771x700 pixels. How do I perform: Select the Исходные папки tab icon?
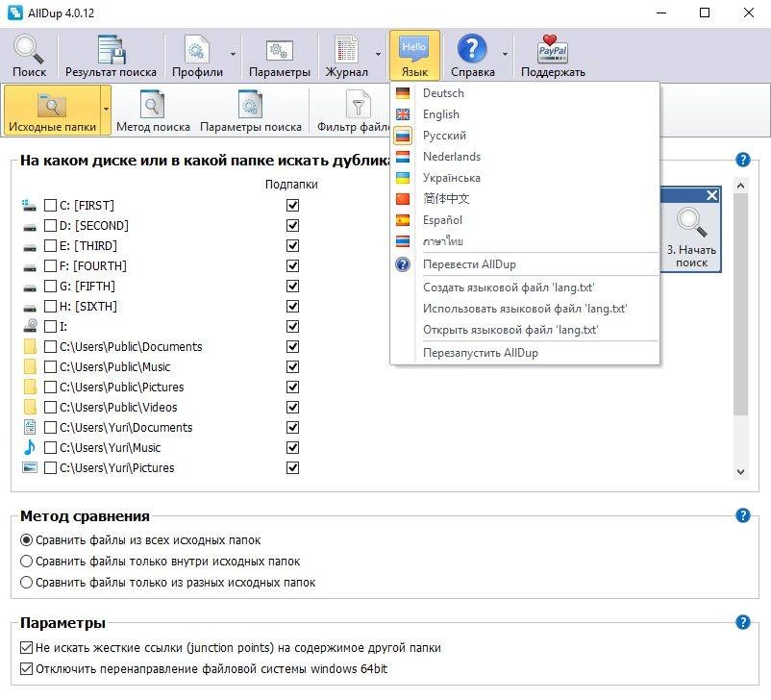(52, 105)
